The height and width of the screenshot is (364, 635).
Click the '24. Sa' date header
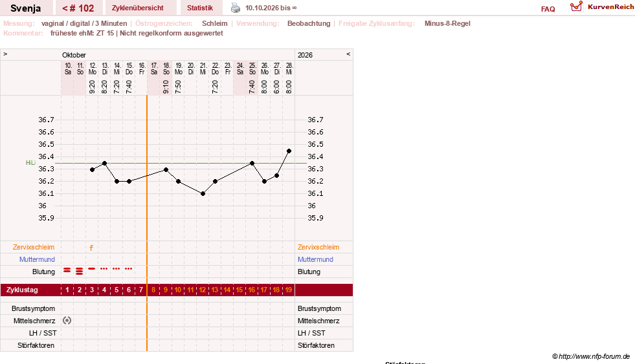[240, 69]
